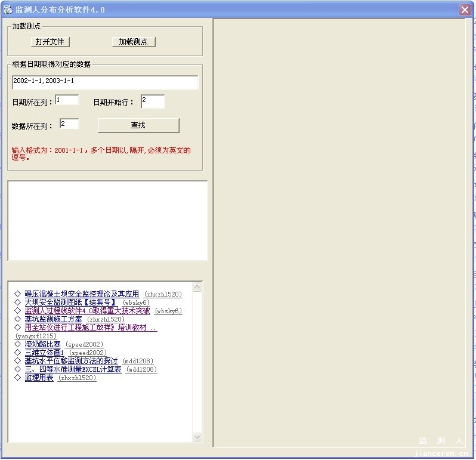Click the 加载测点 button
476x460 pixels.
click(134, 42)
